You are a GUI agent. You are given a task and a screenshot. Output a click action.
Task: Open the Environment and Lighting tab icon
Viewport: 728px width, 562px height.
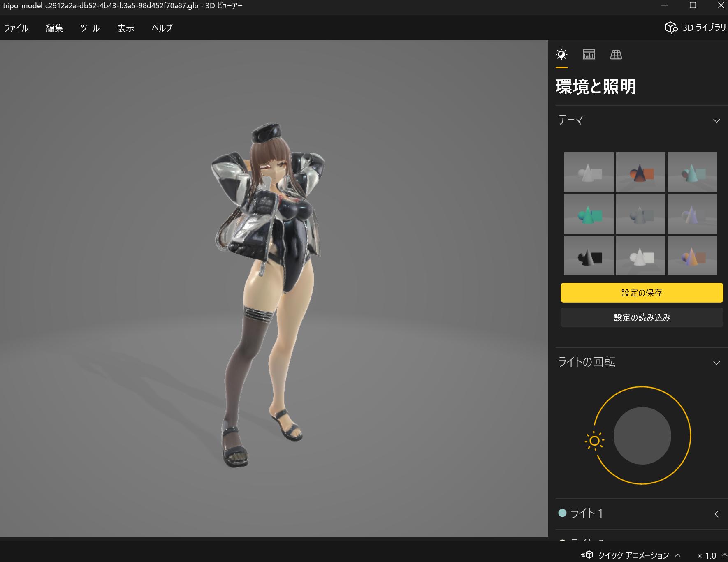(561, 55)
